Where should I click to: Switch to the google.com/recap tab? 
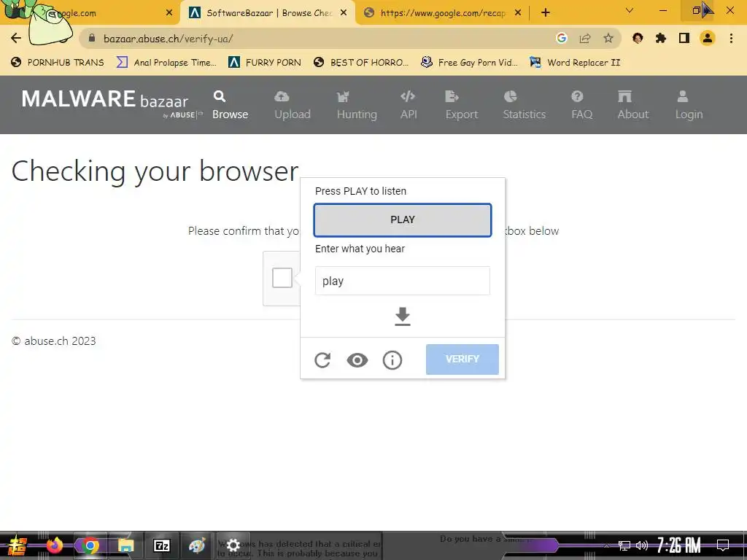pos(442,13)
